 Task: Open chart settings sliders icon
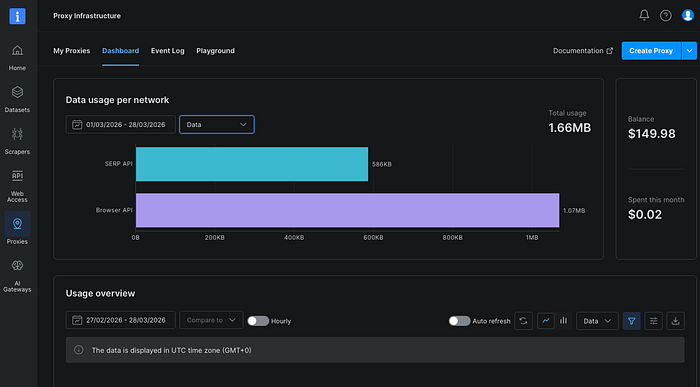(x=653, y=320)
